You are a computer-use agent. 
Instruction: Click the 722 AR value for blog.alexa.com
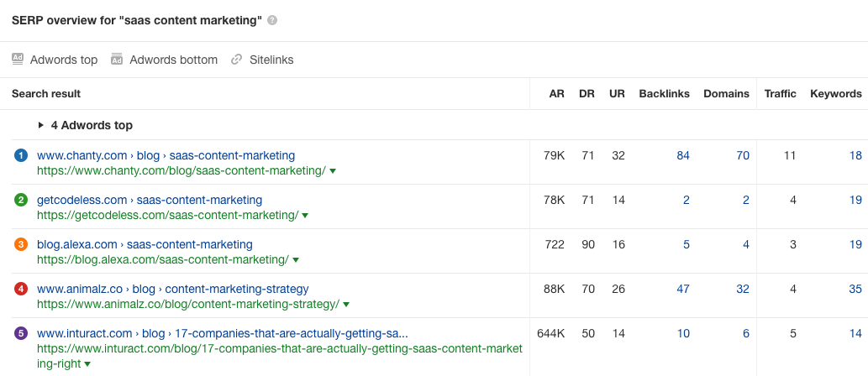point(555,244)
